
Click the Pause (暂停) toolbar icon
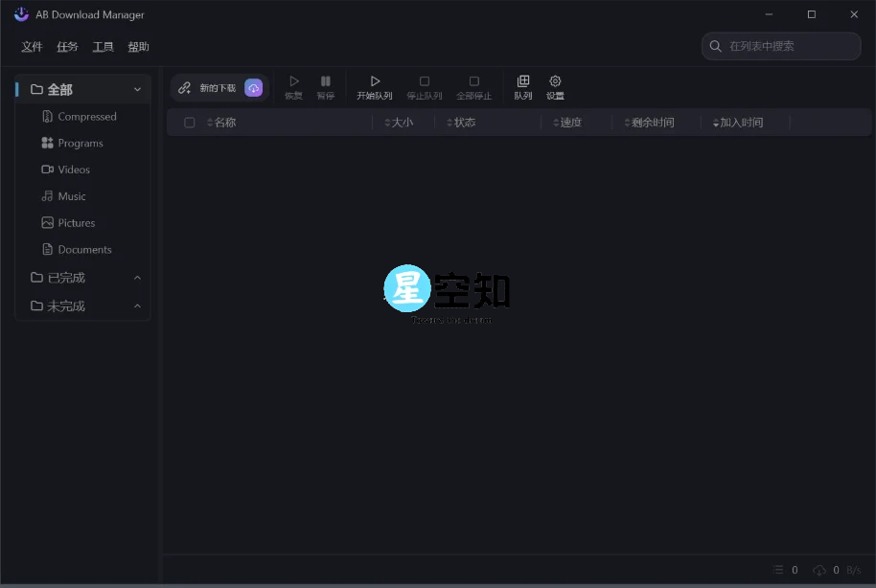[326, 80]
